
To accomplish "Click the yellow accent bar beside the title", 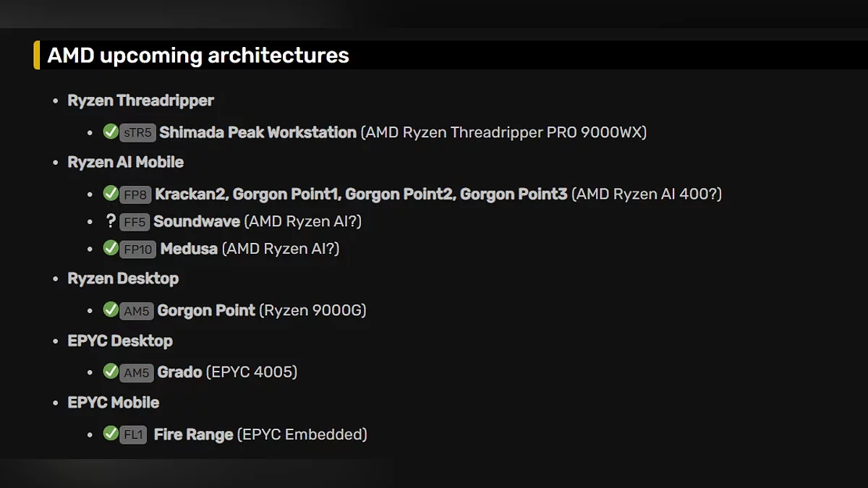I will (36, 56).
